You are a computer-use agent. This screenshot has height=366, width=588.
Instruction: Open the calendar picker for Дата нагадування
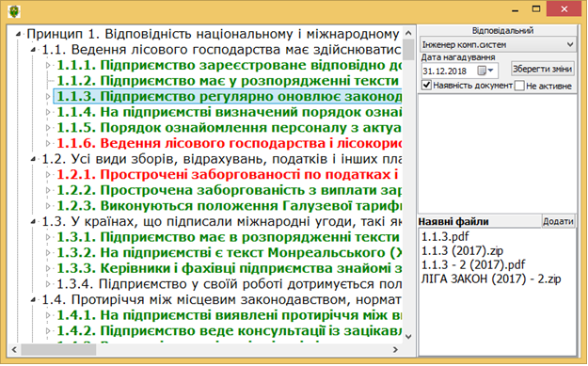(485, 71)
